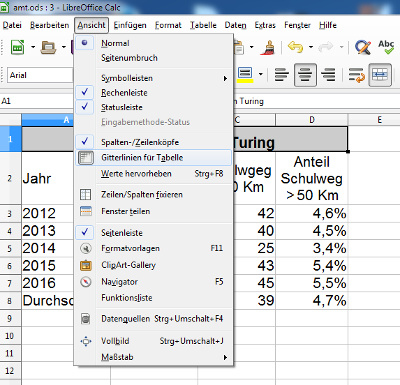The height and width of the screenshot is (385, 400).
Task: Click the Navigator compass icon
Action: [86, 282]
